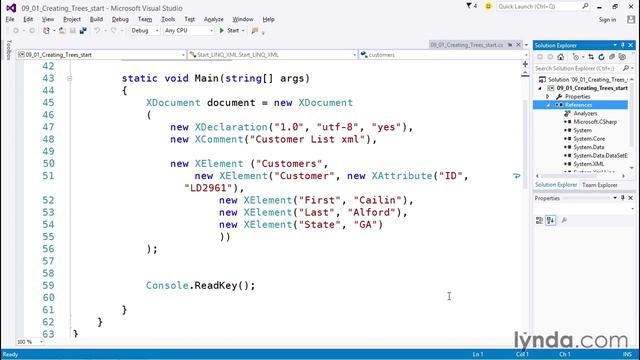
Task: Click the split editor plus icon
Action: coord(525,64)
